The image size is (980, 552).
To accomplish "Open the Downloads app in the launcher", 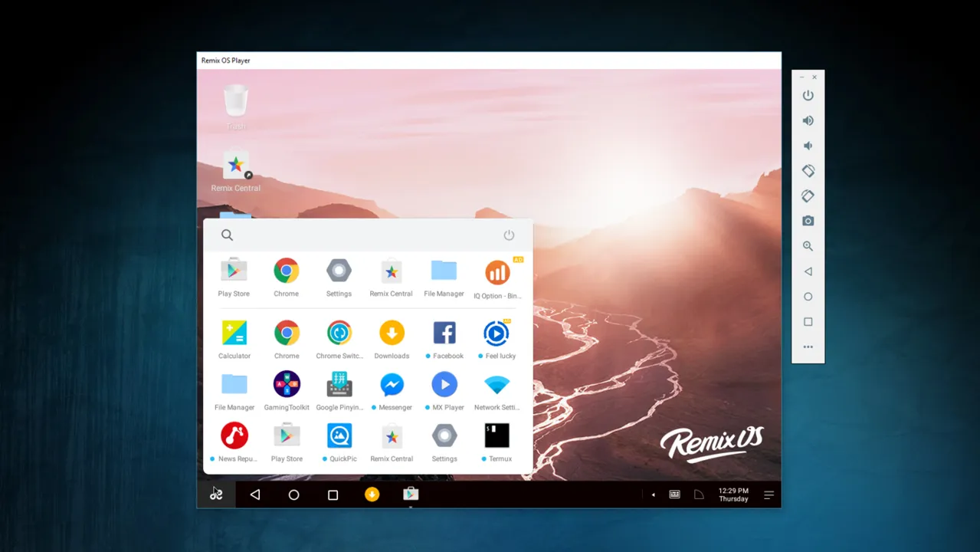I will tap(392, 333).
